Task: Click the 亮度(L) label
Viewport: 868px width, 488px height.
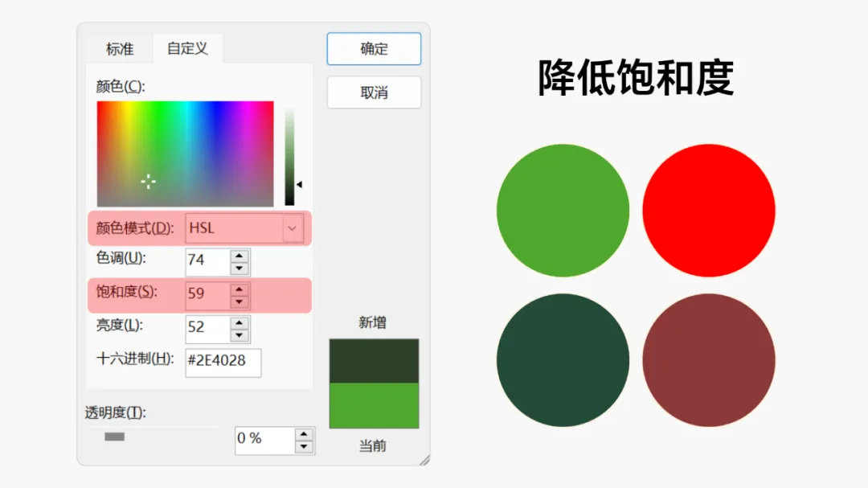Action: [x=119, y=325]
